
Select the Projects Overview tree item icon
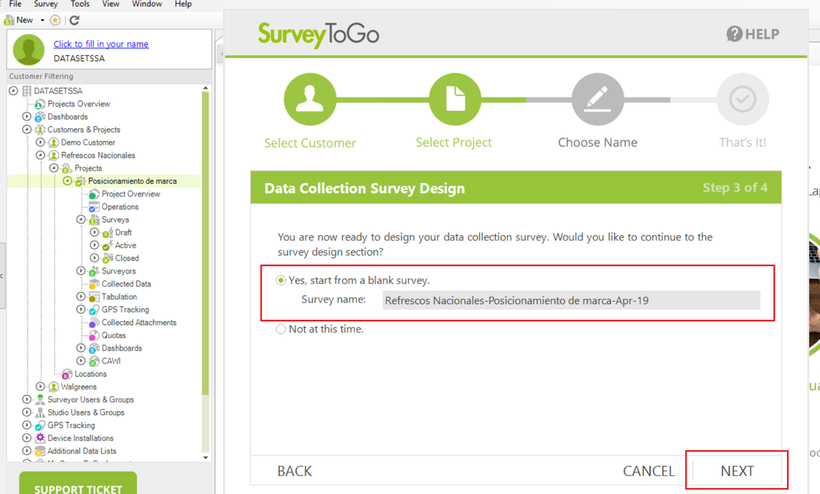[39, 104]
